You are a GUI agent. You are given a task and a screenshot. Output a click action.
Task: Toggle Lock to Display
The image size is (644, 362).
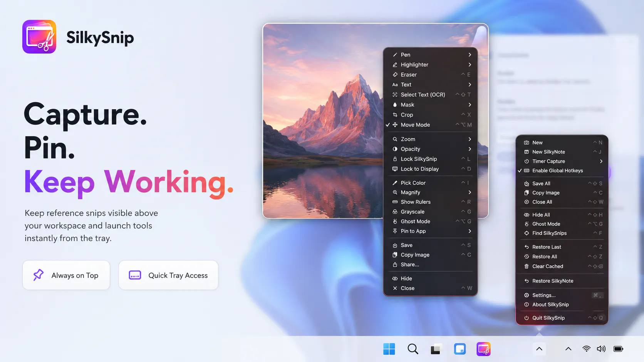[430, 169]
